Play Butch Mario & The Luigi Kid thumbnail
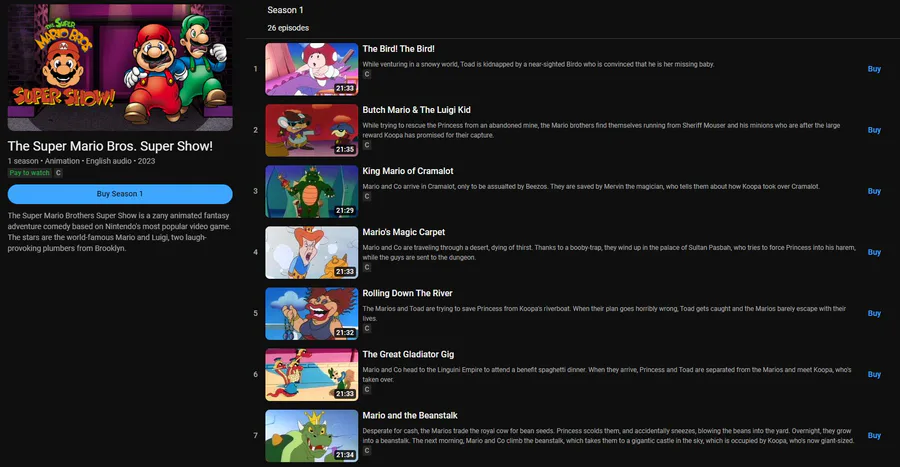This screenshot has width=900, height=467. point(312,130)
